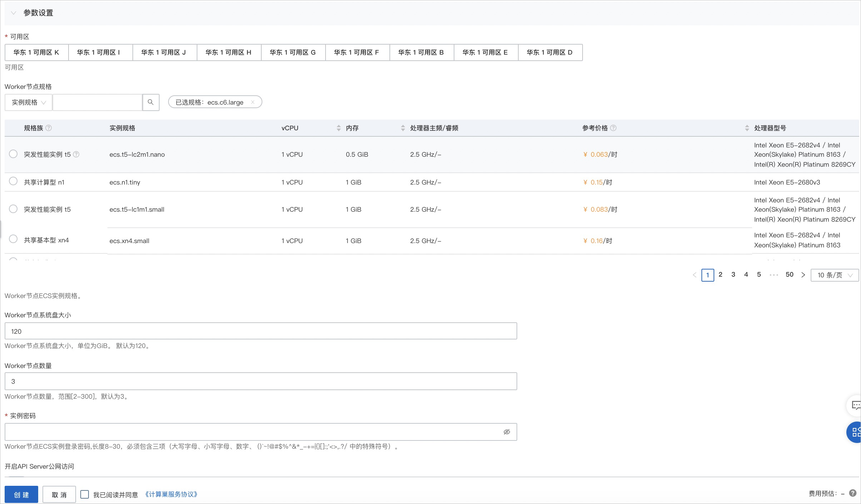This screenshot has height=504, width=861.
Task: Click current page 1 button
Action: [708, 275]
